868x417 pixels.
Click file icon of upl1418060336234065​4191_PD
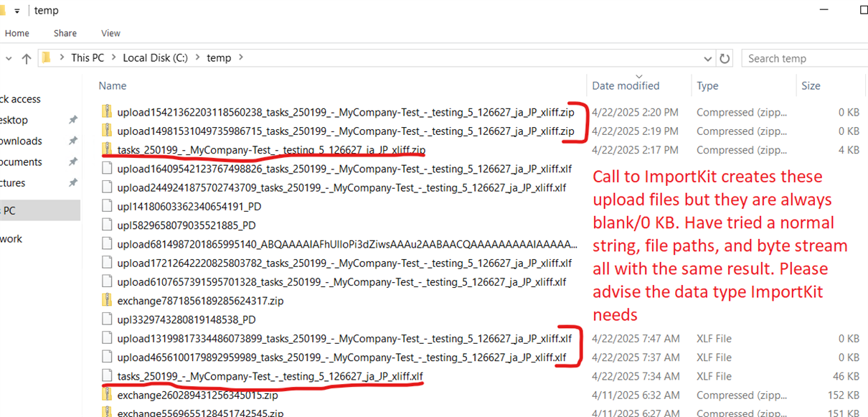point(107,206)
